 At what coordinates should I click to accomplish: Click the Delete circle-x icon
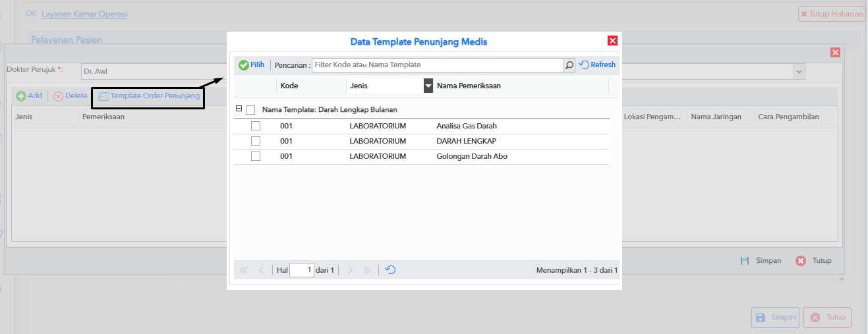point(58,96)
